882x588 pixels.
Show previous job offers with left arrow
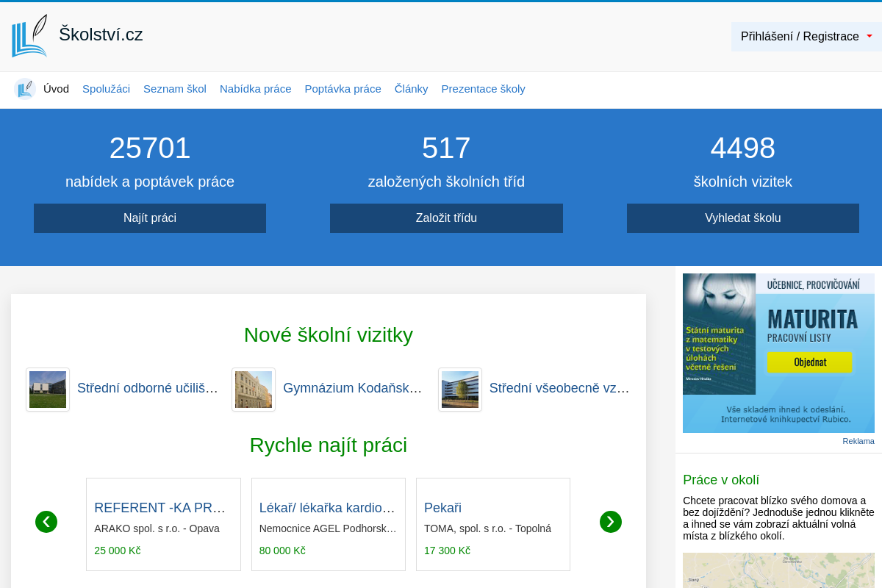click(x=46, y=522)
